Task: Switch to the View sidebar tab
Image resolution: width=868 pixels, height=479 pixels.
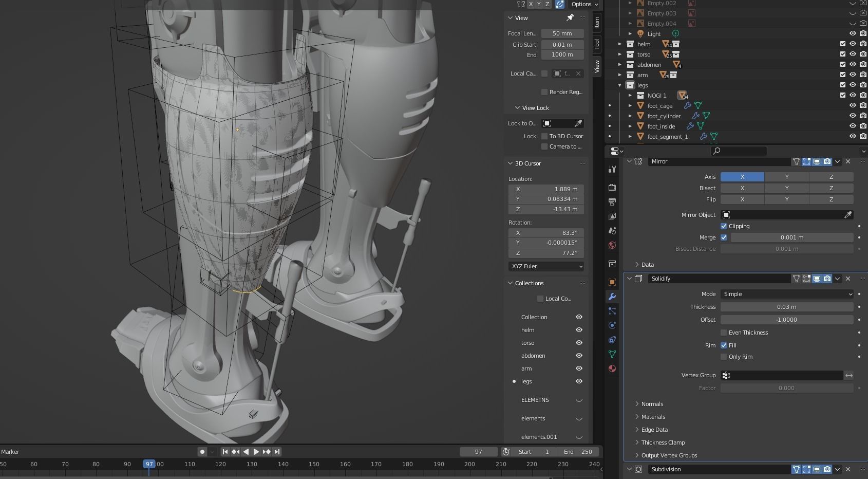Action: [597, 66]
